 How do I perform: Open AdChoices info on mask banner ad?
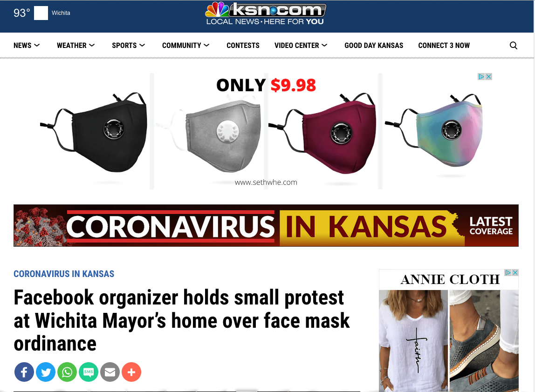481,77
